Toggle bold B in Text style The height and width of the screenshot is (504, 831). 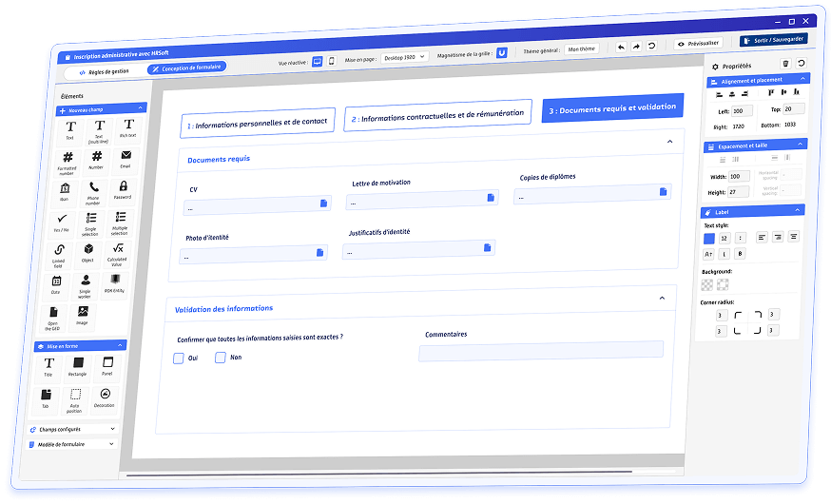point(740,253)
